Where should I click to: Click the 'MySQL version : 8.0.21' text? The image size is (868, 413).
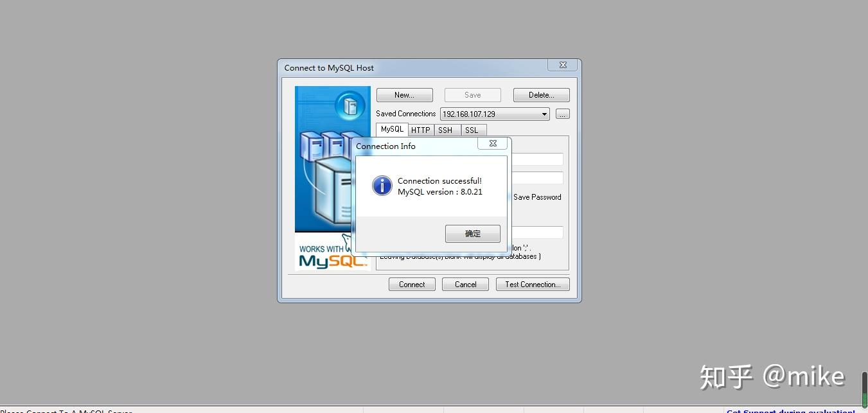click(440, 192)
